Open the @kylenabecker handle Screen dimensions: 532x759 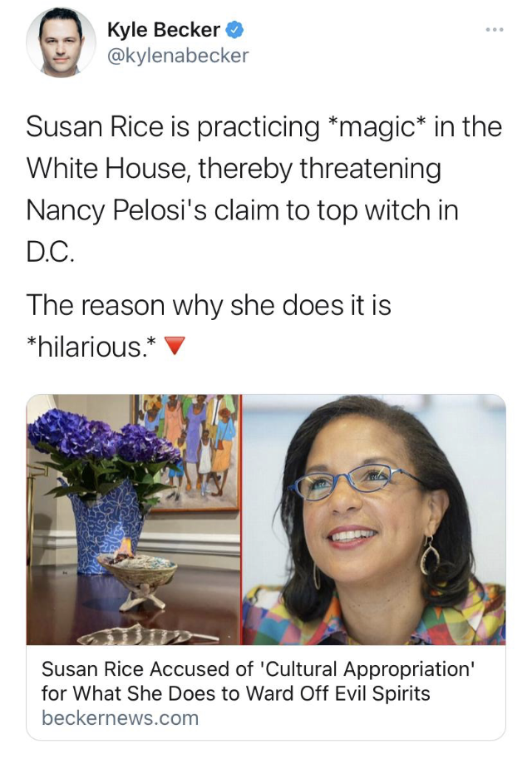178,55
